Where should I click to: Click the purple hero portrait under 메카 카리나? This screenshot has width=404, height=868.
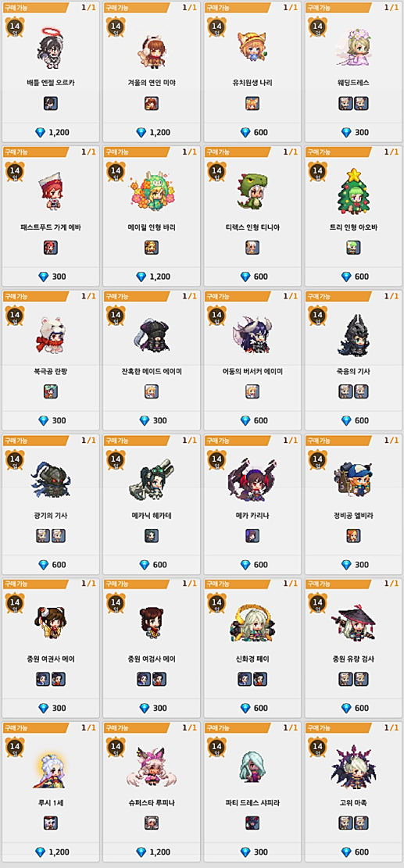click(252, 535)
